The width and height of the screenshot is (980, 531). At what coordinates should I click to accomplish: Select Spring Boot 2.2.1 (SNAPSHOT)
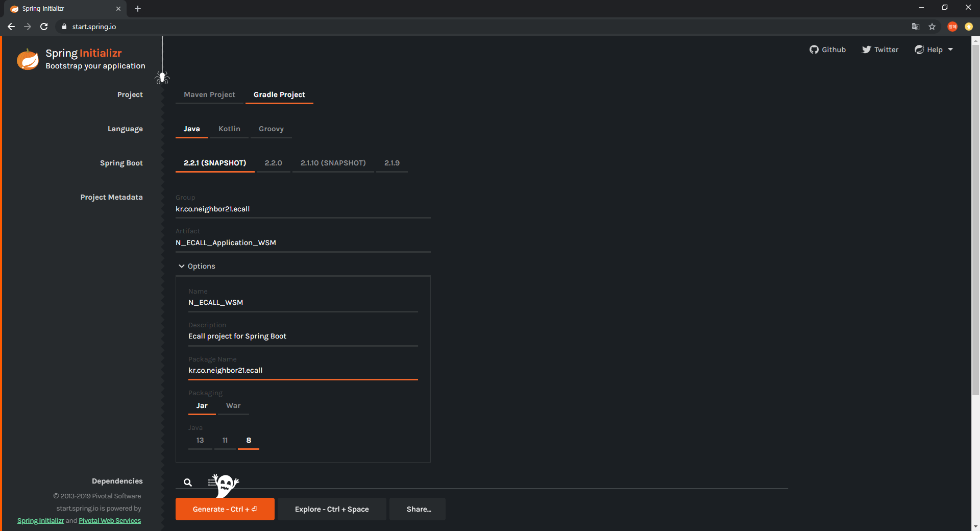click(x=215, y=163)
